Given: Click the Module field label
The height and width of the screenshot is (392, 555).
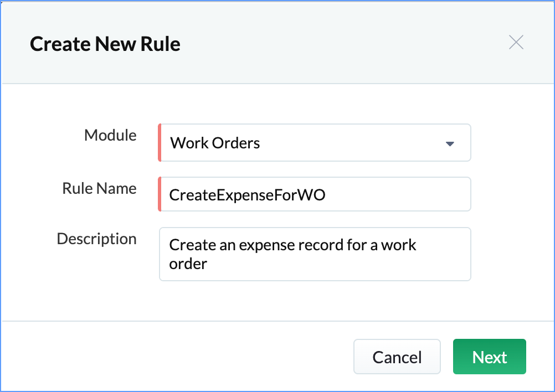Looking at the screenshot, I should [110, 135].
